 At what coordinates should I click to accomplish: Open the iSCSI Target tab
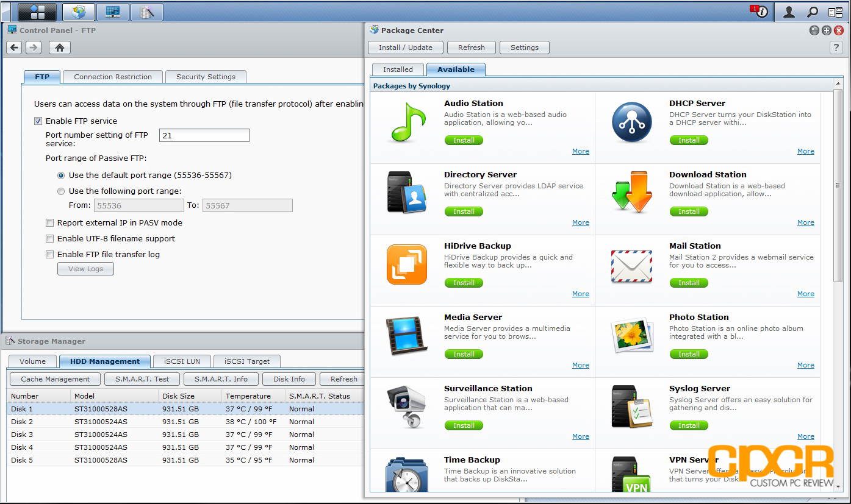[x=247, y=361]
